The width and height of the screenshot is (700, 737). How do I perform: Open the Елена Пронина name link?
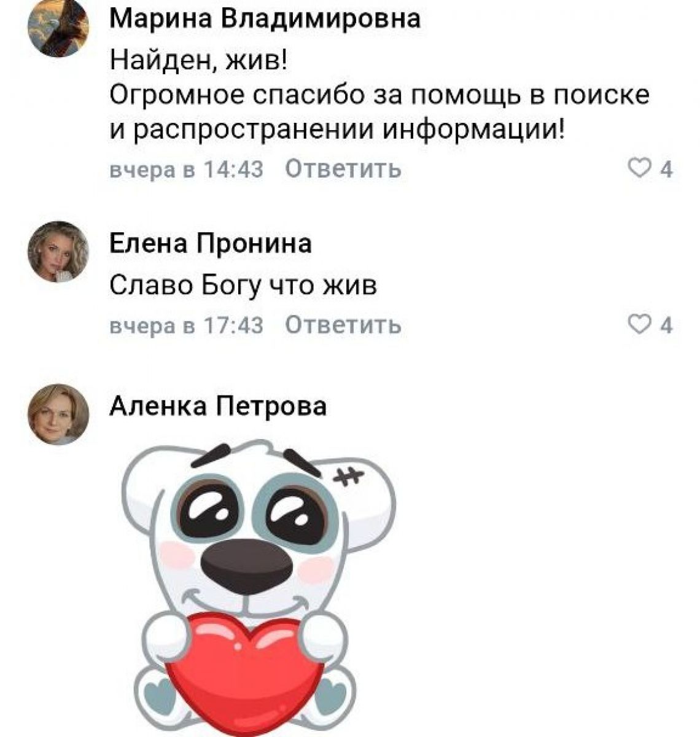point(211,244)
